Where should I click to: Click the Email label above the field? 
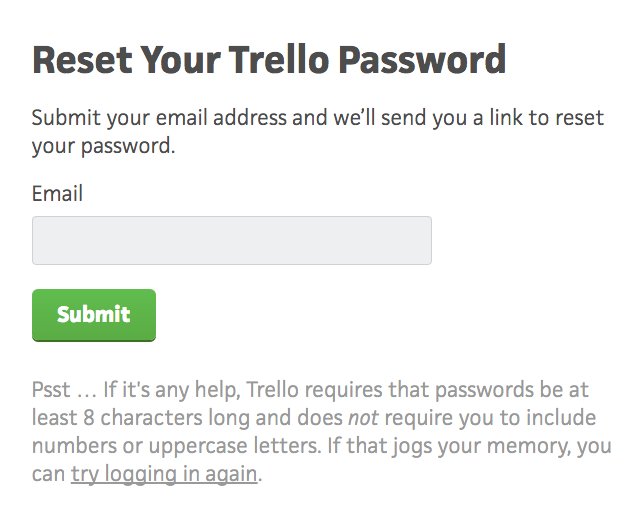click(x=57, y=193)
